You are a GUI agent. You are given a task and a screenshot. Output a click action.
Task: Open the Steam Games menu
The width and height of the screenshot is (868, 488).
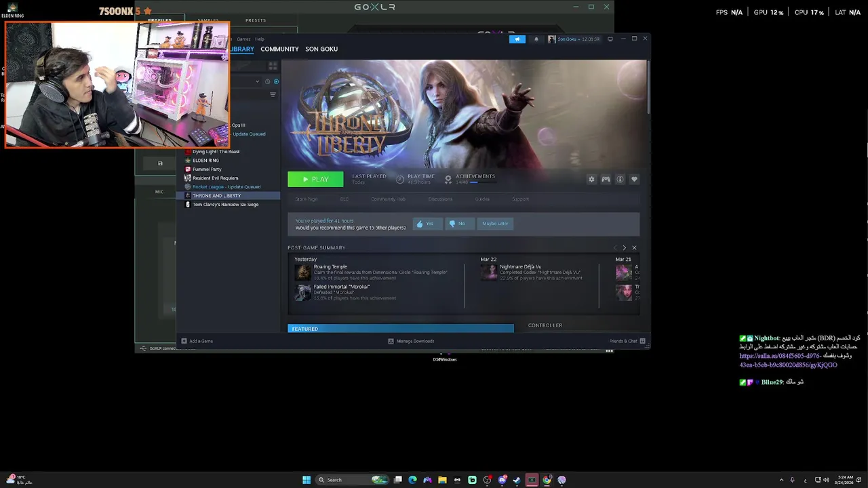[x=243, y=39]
